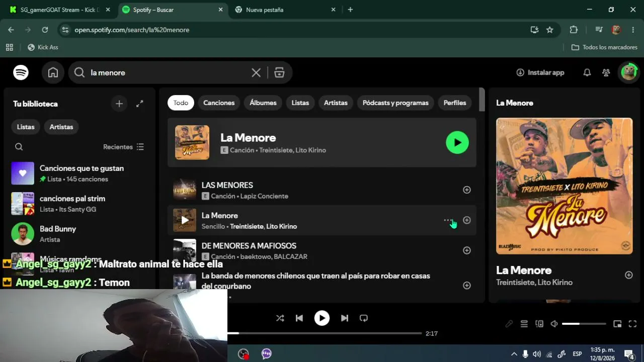This screenshot has height=362, width=644.
Task: Open the playback queue icon
Action: [x=524, y=324]
